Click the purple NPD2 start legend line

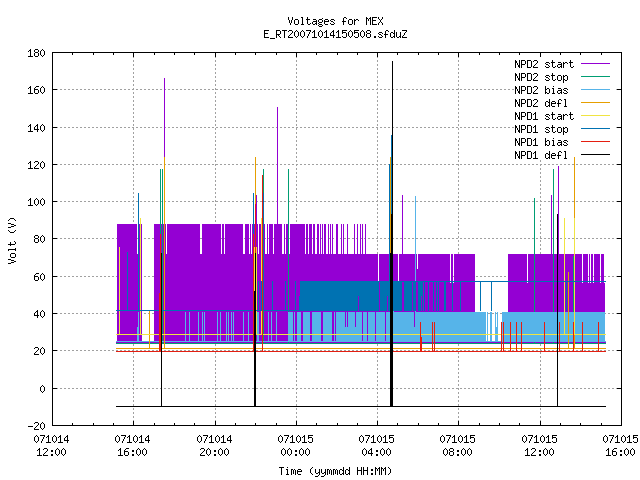(595, 64)
